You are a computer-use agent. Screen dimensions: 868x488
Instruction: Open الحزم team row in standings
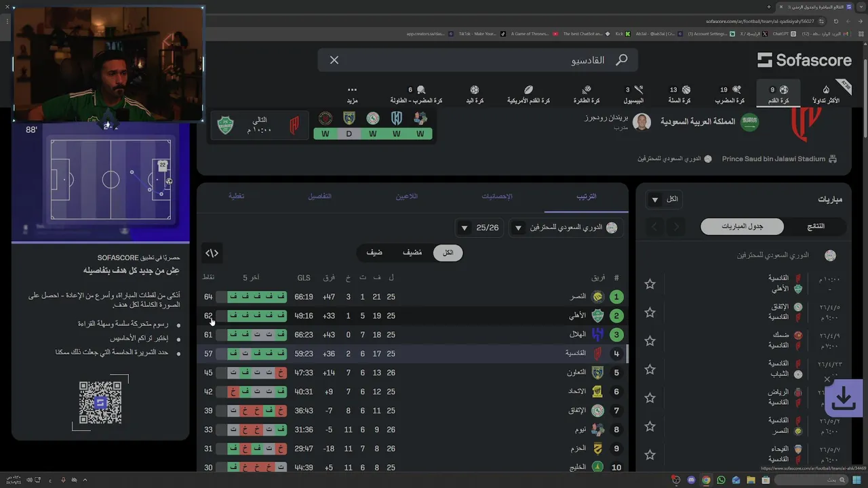pyautogui.click(x=412, y=449)
